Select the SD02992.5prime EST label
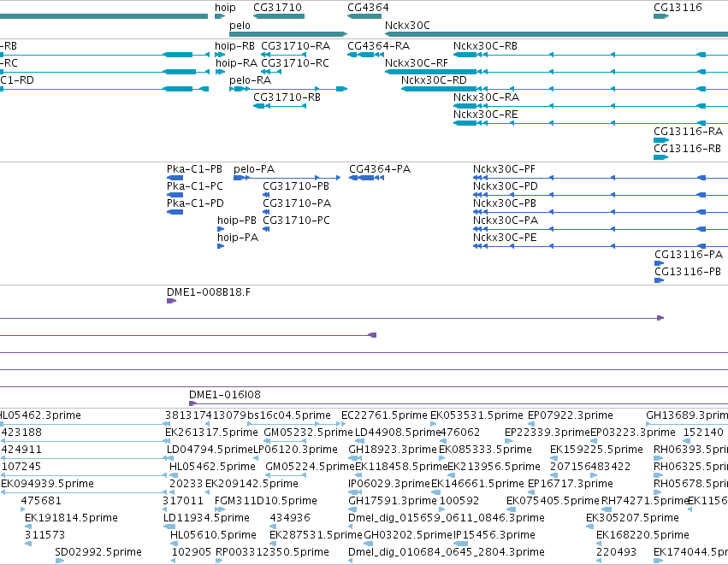The image size is (728, 565). tap(98, 553)
